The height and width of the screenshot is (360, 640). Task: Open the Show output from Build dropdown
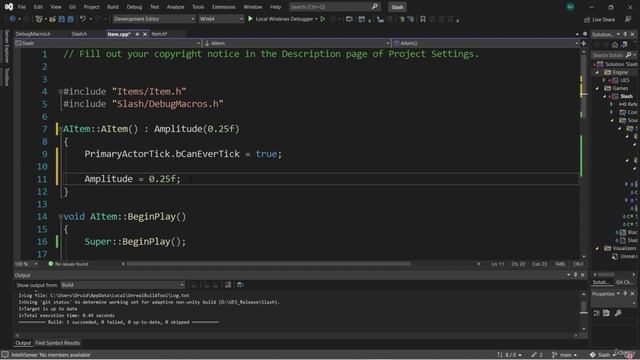pyautogui.click(x=122, y=285)
